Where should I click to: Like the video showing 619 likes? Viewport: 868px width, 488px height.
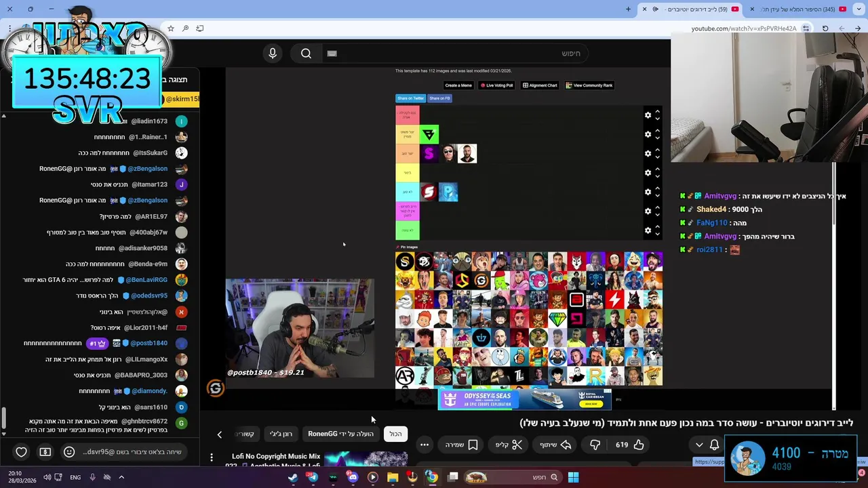pos(629,445)
